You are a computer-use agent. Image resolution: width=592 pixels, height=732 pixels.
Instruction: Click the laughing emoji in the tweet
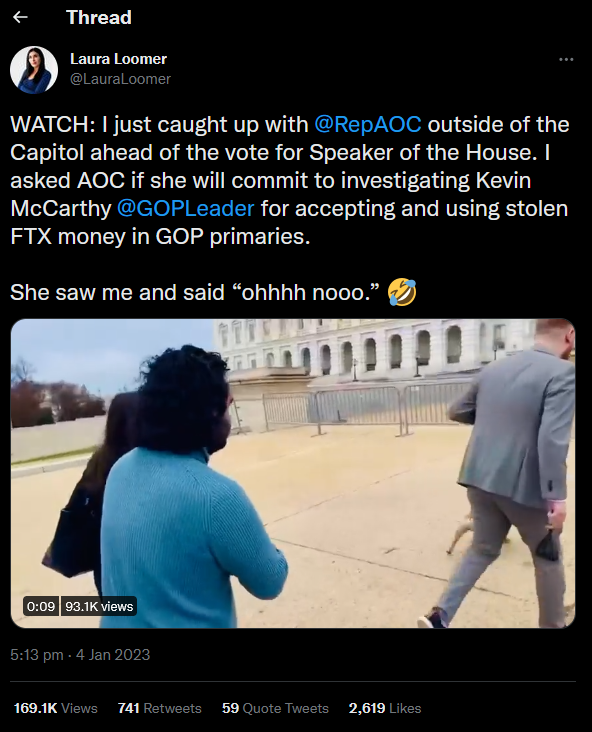402,292
